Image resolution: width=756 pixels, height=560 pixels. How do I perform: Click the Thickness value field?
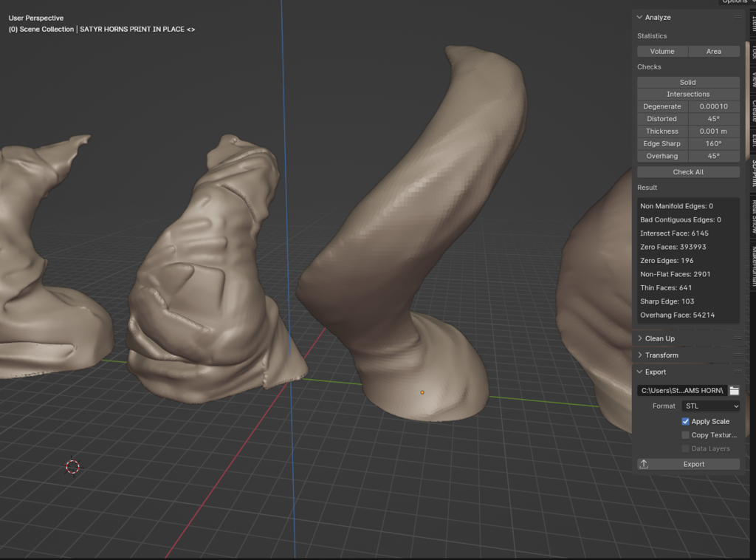pos(713,132)
